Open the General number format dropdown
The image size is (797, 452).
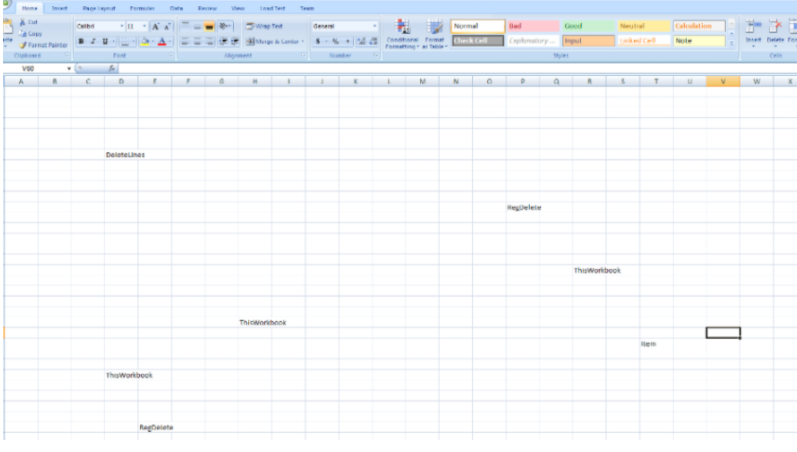[x=375, y=25]
